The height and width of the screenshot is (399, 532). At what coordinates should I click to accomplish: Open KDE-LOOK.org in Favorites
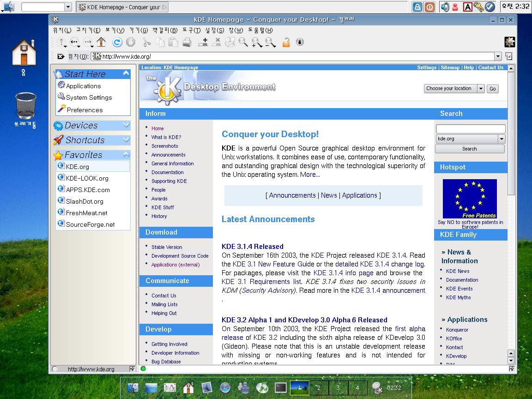87,178
